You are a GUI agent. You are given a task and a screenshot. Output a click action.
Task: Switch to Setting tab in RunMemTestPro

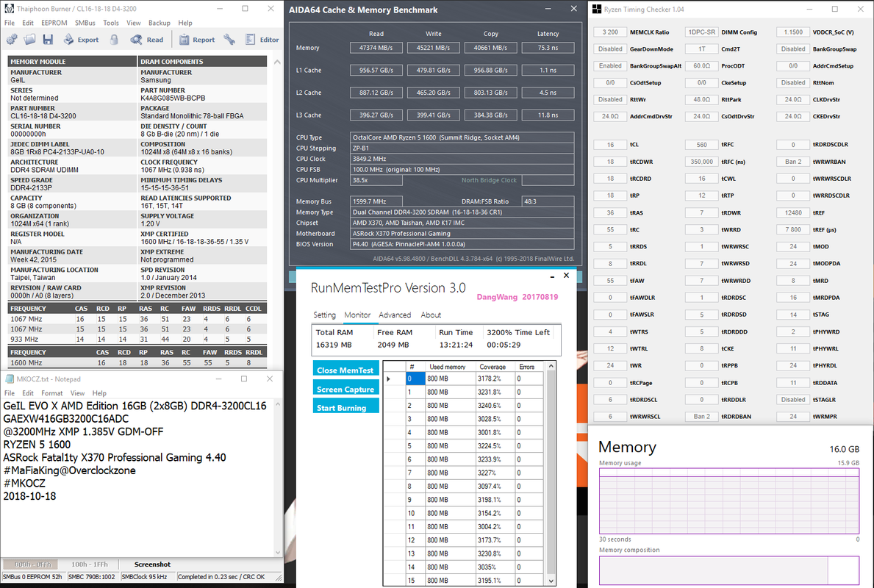324,315
